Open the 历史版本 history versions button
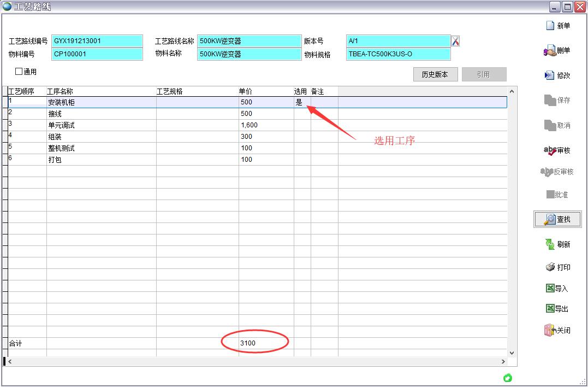Image resolution: width=588 pixels, height=387 pixels. point(435,75)
